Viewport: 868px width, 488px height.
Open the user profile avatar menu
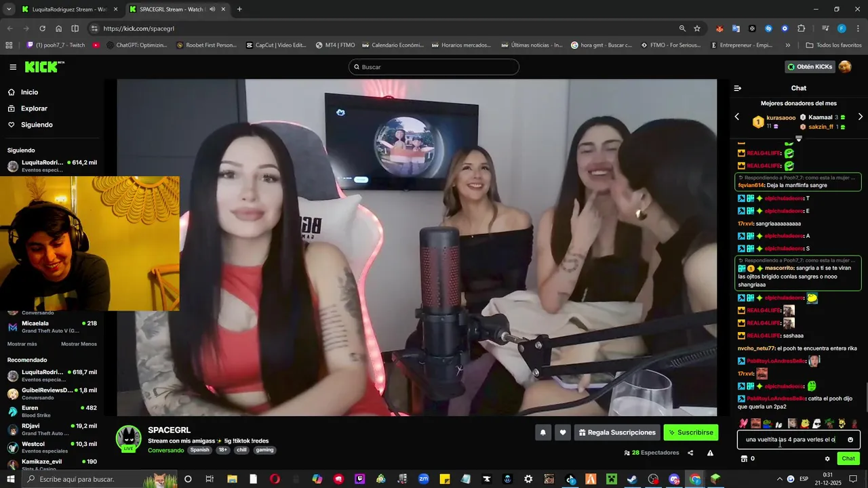click(x=845, y=66)
